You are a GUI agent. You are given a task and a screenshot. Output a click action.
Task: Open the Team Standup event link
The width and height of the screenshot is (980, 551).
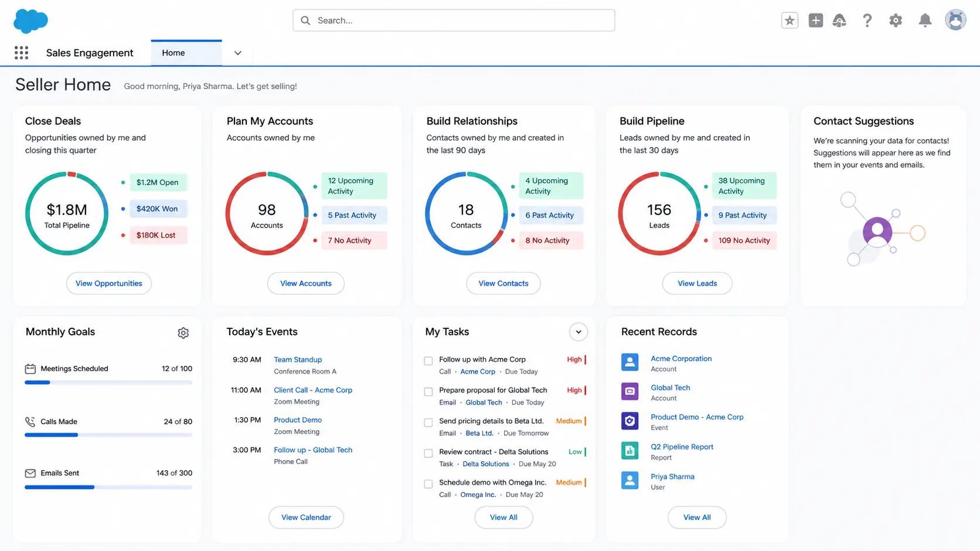coord(298,359)
